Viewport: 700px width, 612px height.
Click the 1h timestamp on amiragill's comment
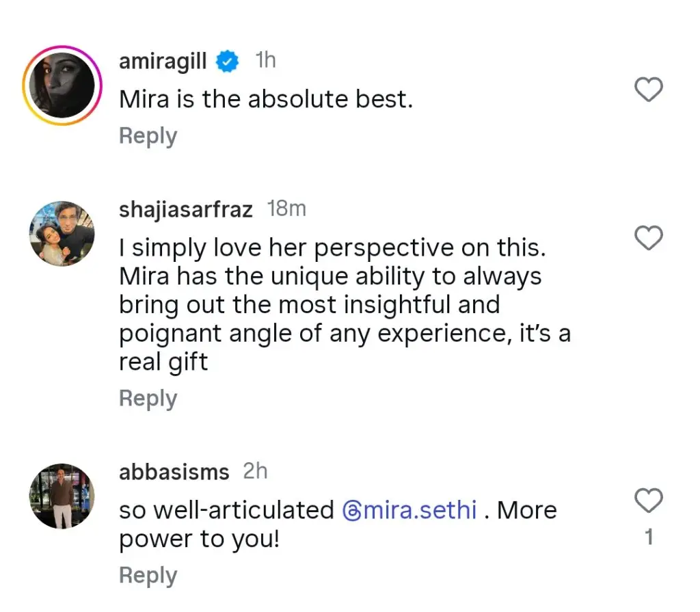pyautogui.click(x=265, y=61)
